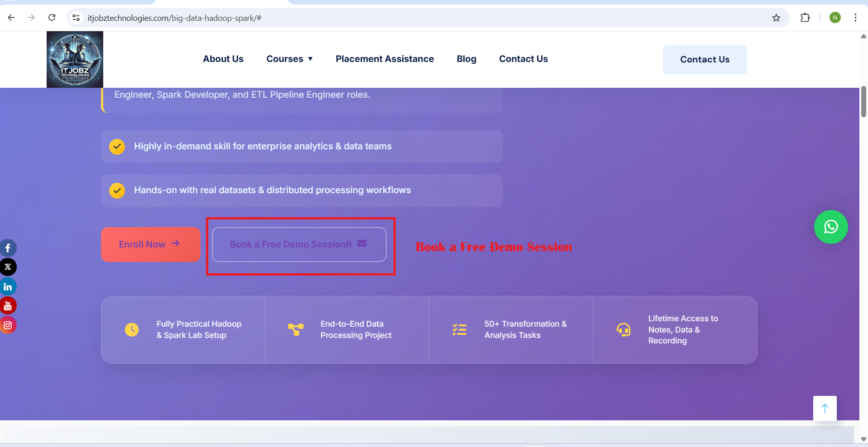Viewport: 868px width, 447px height.
Task: Bookmark this page with the star icon
Action: (x=776, y=18)
